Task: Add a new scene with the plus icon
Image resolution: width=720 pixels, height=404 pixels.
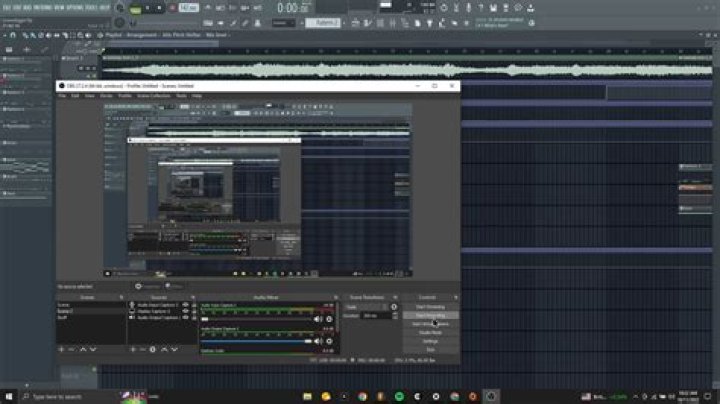Action: (x=61, y=349)
